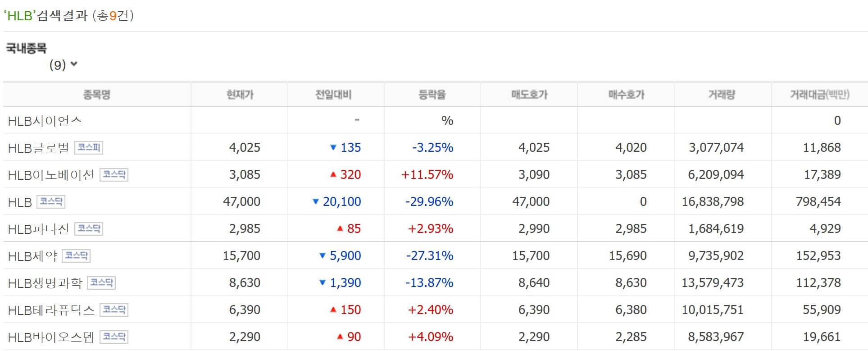Click the 코스닥 badge next to HLB이노베이션
The height and width of the screenshot is (351, 868).
pyautogui.click(x=114, y=174)
